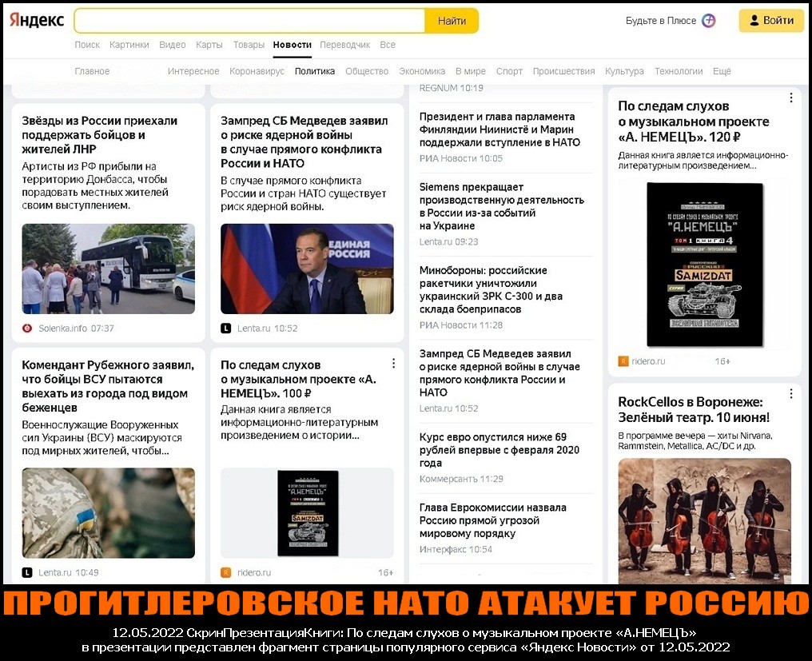Click the ridero.ru icon under 120 ₽ ad

tap(623, 361)
